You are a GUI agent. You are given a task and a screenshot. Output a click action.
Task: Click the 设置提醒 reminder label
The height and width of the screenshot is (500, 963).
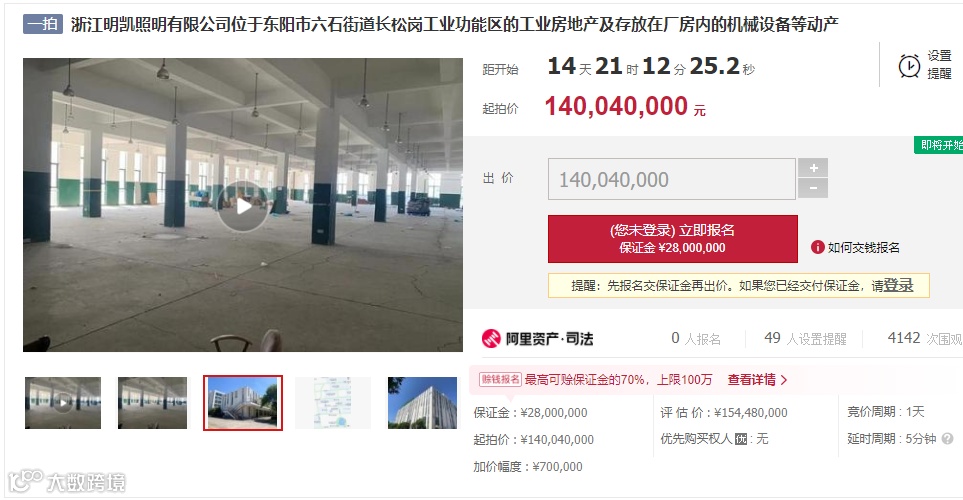click(x=939, y=64)
